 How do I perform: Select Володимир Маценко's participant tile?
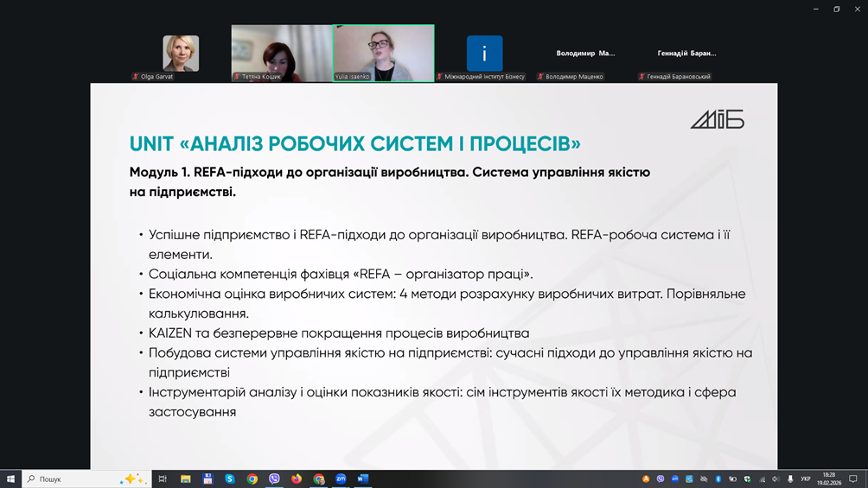tap(585, 54)
